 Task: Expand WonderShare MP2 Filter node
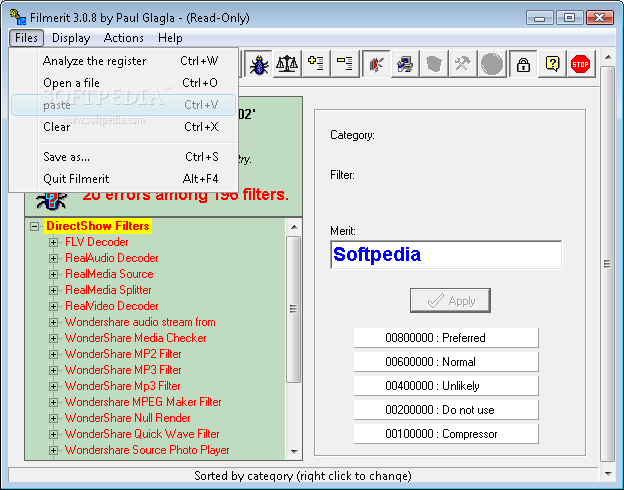pos(53,354)
